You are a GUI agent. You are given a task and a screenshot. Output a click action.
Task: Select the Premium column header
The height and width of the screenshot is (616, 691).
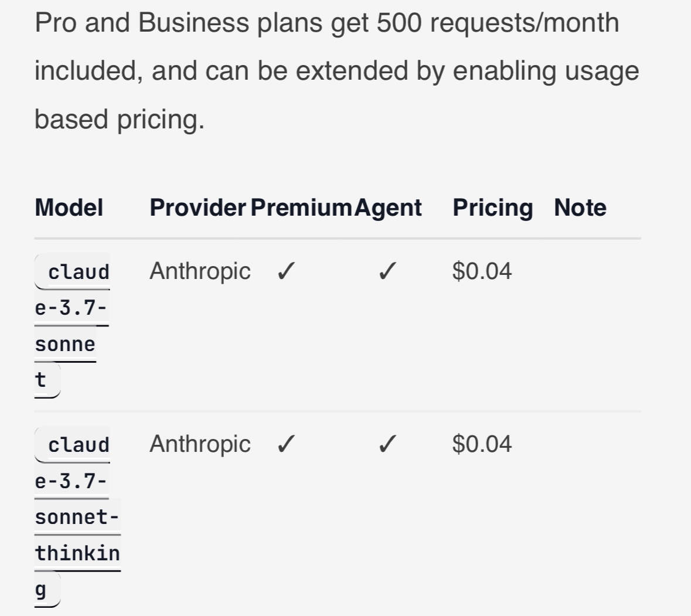pos(301,207)
